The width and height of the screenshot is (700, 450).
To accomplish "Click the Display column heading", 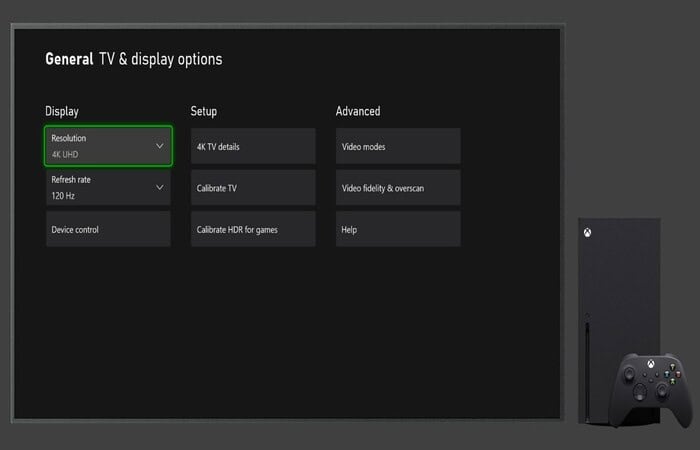I will point(62,111).
